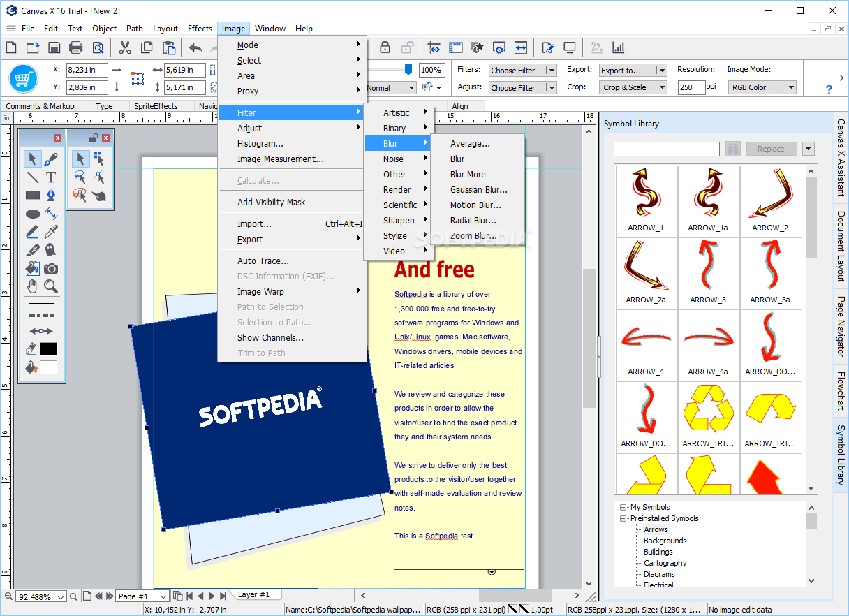849x616 pixels.
Task: Select the Rectangle tool in the toolbox
Action: click(x=33, y=195)
